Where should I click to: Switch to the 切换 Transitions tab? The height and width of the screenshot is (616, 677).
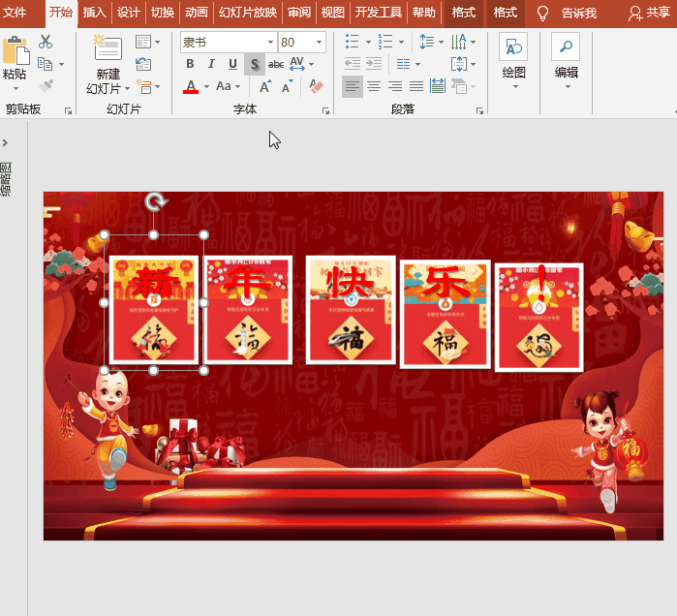(163, 13)
